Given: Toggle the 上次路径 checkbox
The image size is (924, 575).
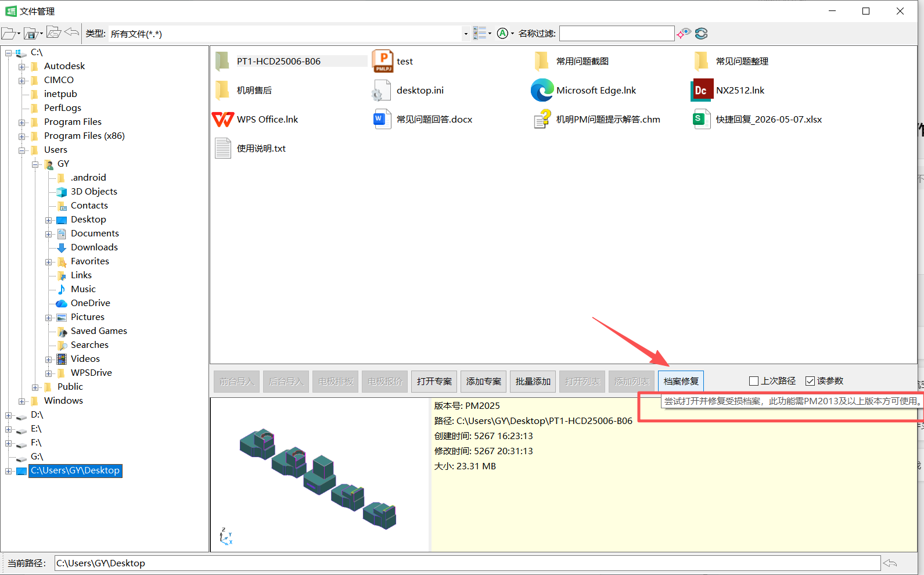Looking at the screenshot, I should tap(754, 381).
